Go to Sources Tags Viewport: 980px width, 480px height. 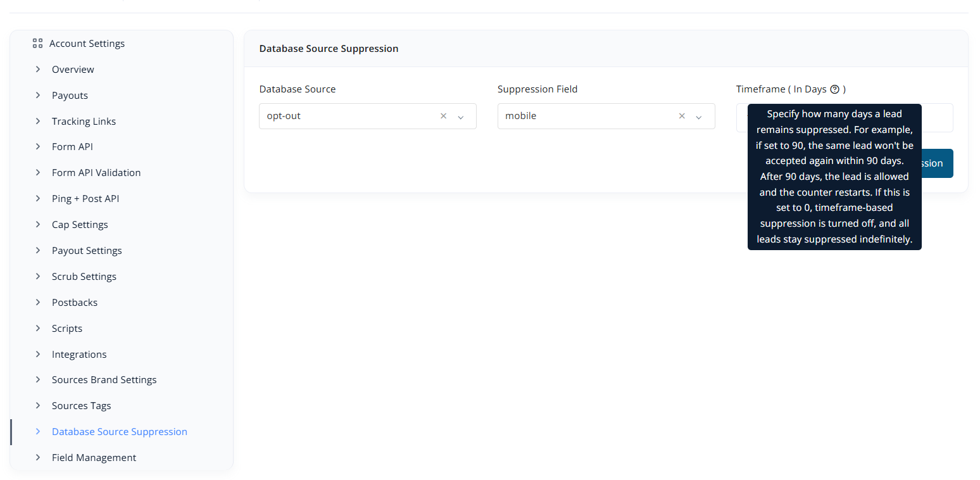[82, 405]
